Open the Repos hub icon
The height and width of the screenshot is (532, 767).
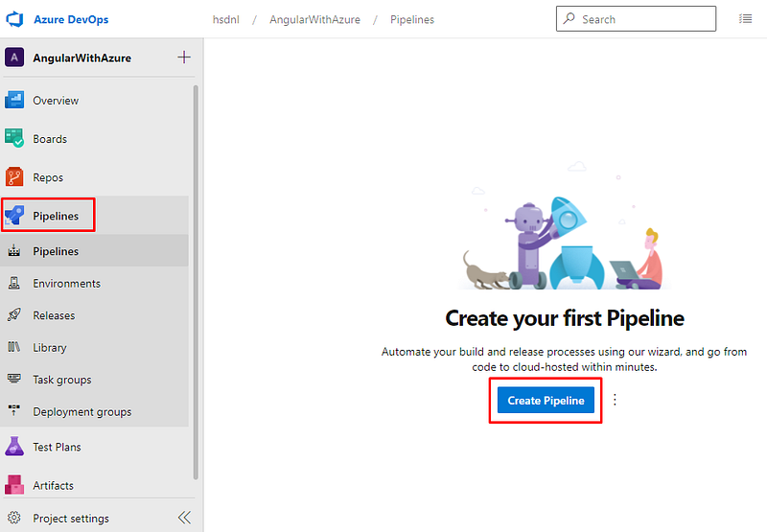point(14,177)
